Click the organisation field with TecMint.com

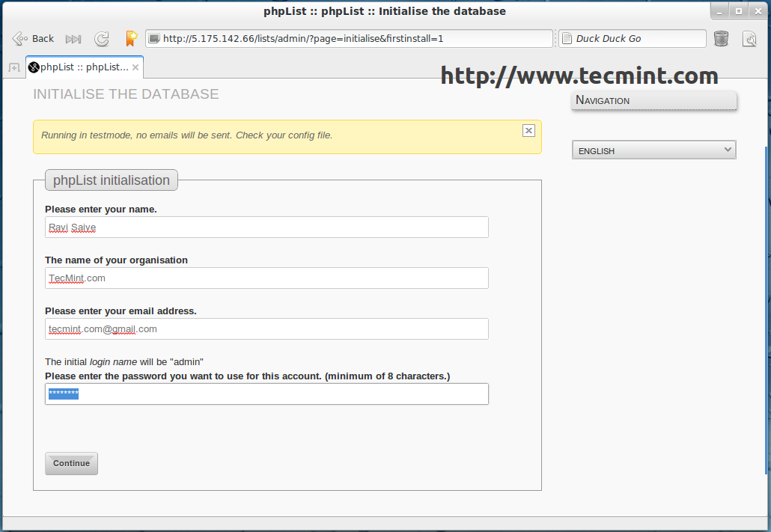pyautogui.click(x=266, y=278)
